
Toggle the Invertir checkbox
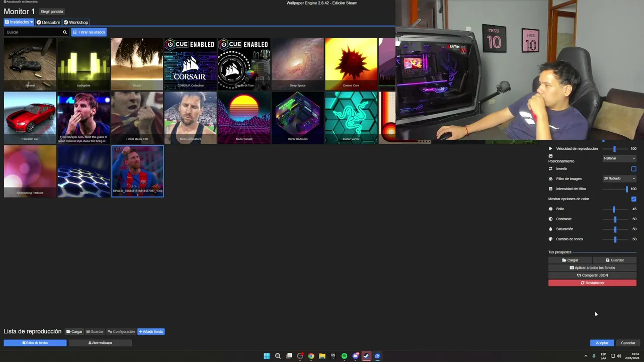click(x=633, y=169)
